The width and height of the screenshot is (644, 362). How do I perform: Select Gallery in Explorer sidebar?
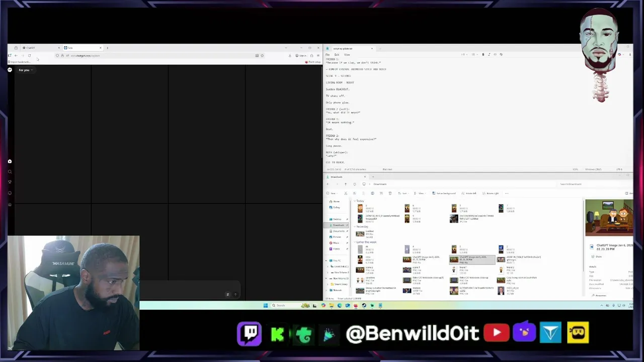click(335, 207)
